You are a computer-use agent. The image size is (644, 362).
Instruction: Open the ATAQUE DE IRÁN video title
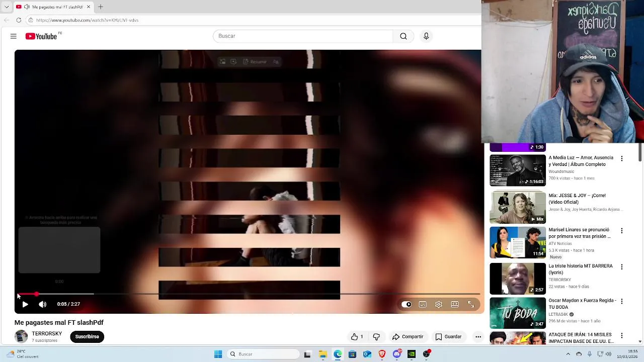click(x=581, y=338)
